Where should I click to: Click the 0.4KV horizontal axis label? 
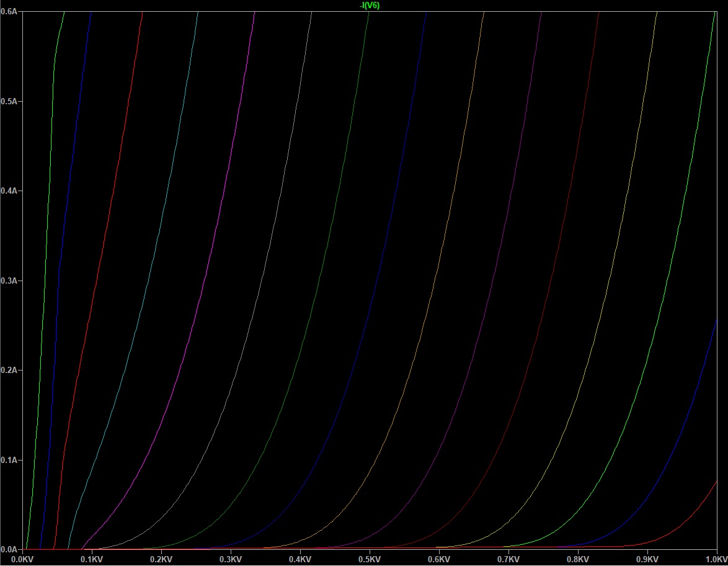[300, 559]
